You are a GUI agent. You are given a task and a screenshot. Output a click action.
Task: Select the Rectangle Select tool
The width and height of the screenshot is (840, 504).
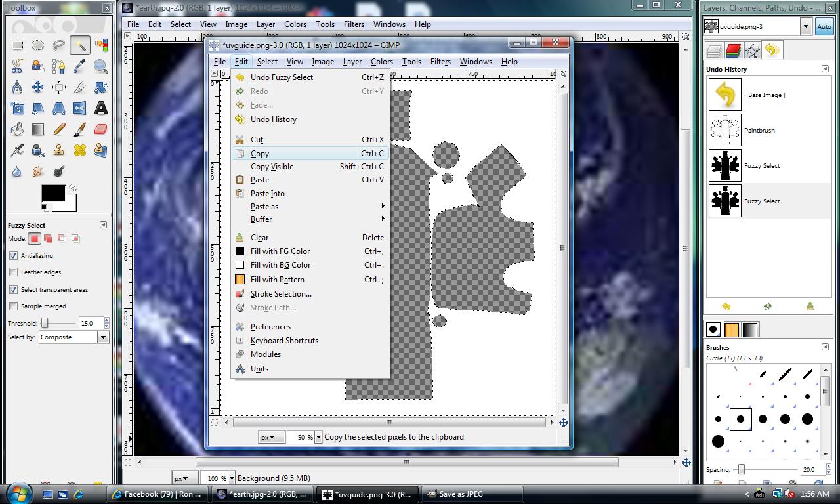tap(17, 45)
